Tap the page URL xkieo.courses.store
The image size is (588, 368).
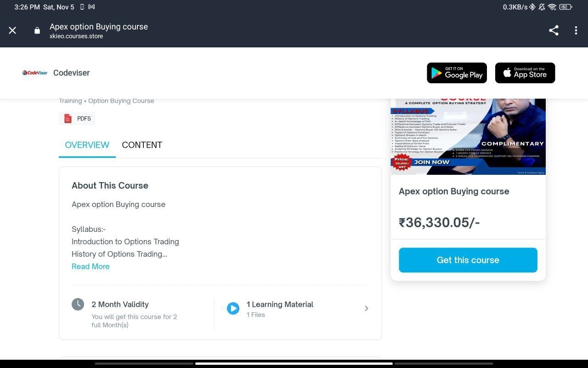click(x=76, y=36)
